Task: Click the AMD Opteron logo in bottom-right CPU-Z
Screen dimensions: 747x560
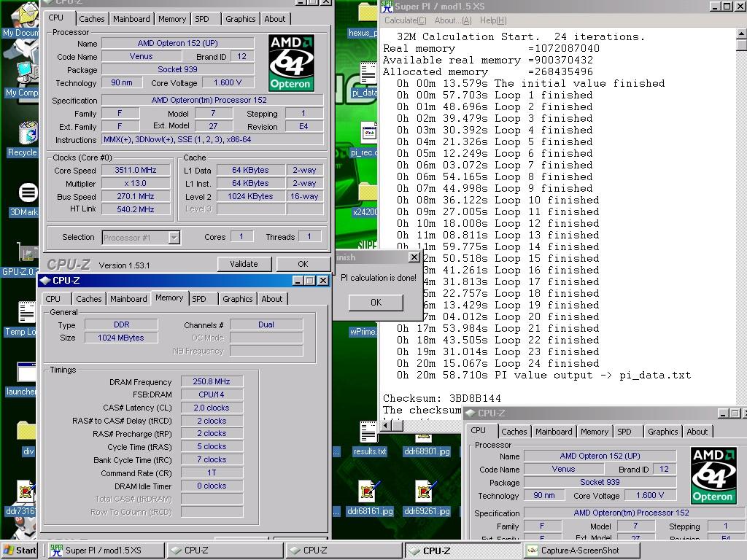Action: (x=713, y=475)
